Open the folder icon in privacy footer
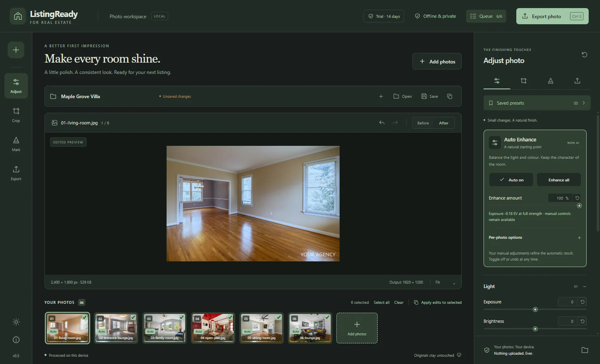The height and width of the screenshot is (364, 600). pos(585,350)
